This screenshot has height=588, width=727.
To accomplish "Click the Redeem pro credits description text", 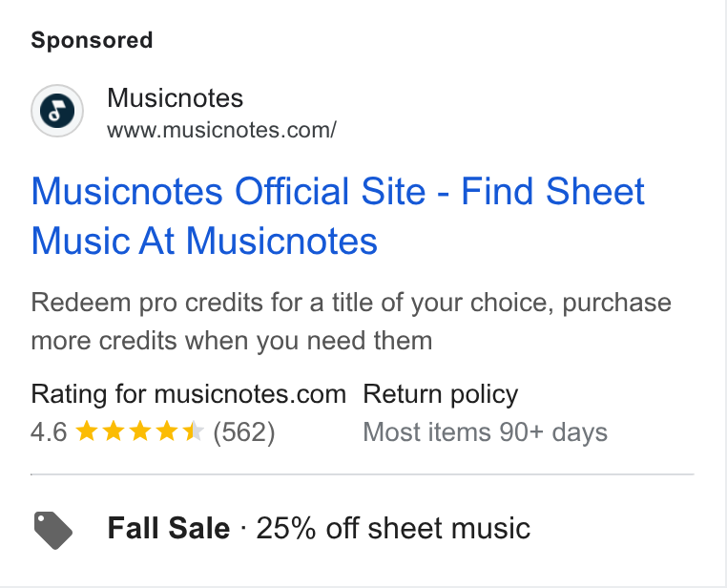I will (x=351, y=322).
